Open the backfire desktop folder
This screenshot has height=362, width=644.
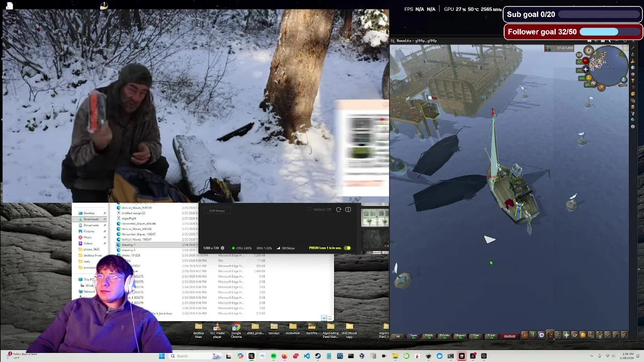tap(312, 329)
